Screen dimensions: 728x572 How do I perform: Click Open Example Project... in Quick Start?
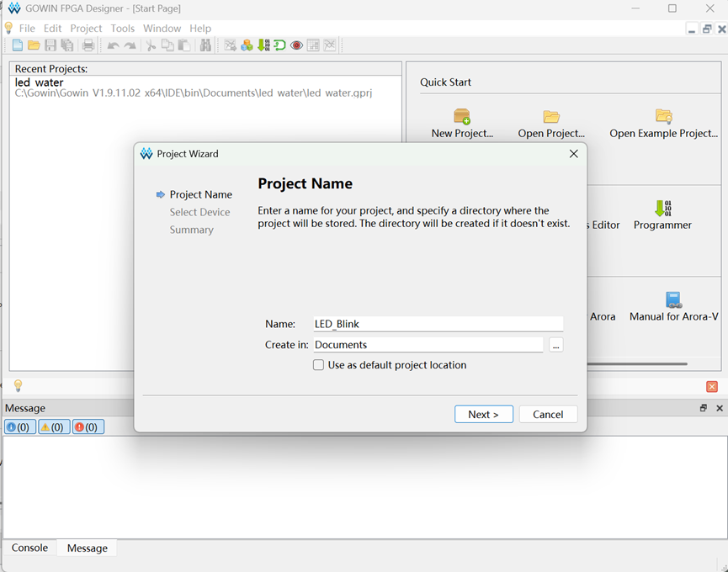tap(663, 124)
